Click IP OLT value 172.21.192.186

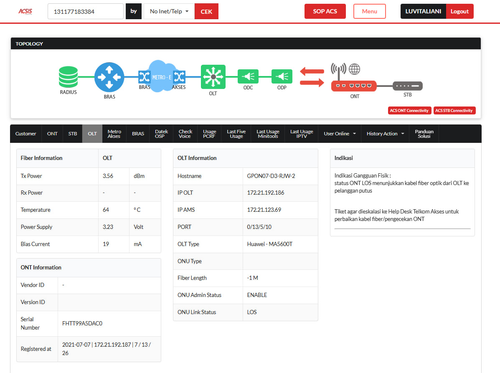tap(266, 192)
